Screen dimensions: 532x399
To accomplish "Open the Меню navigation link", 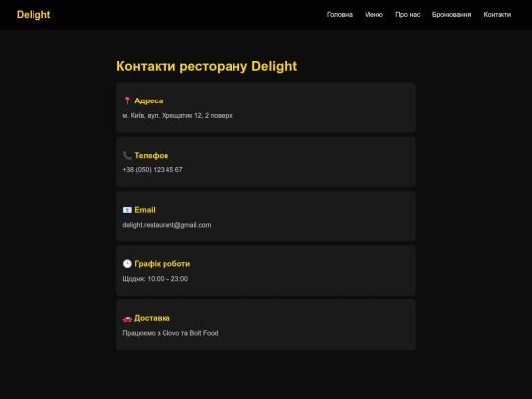I will coord(373,14).
